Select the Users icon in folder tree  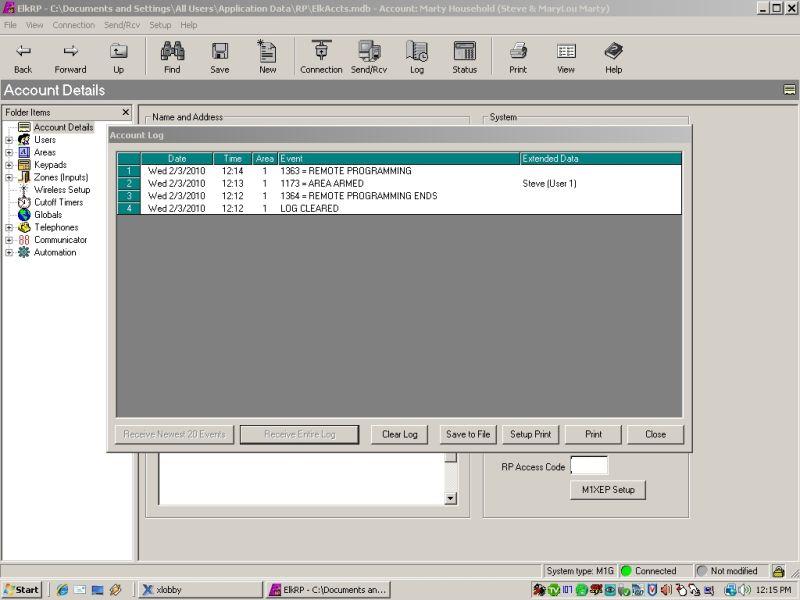(x=24, y=140)
